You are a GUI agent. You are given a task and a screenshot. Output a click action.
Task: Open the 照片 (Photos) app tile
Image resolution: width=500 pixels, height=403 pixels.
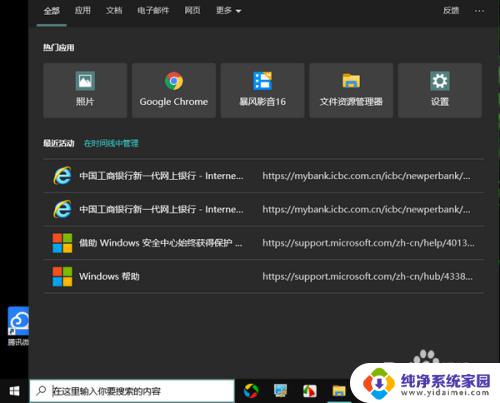85,90
